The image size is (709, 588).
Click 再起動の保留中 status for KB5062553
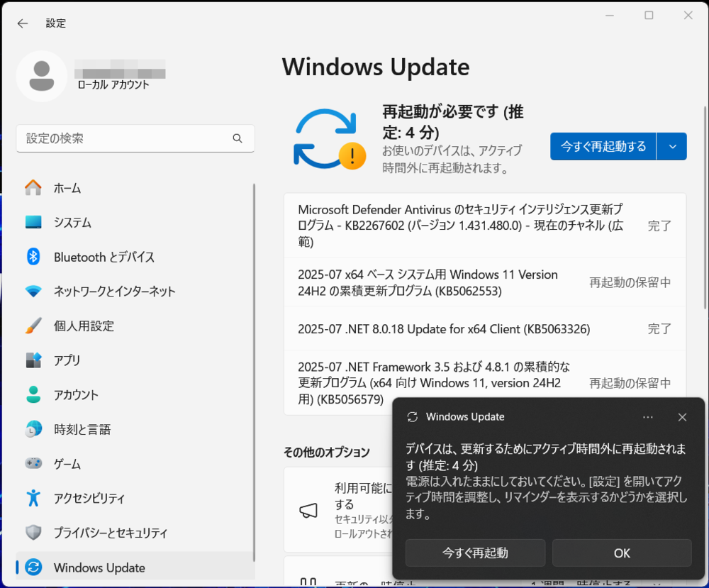630,282
